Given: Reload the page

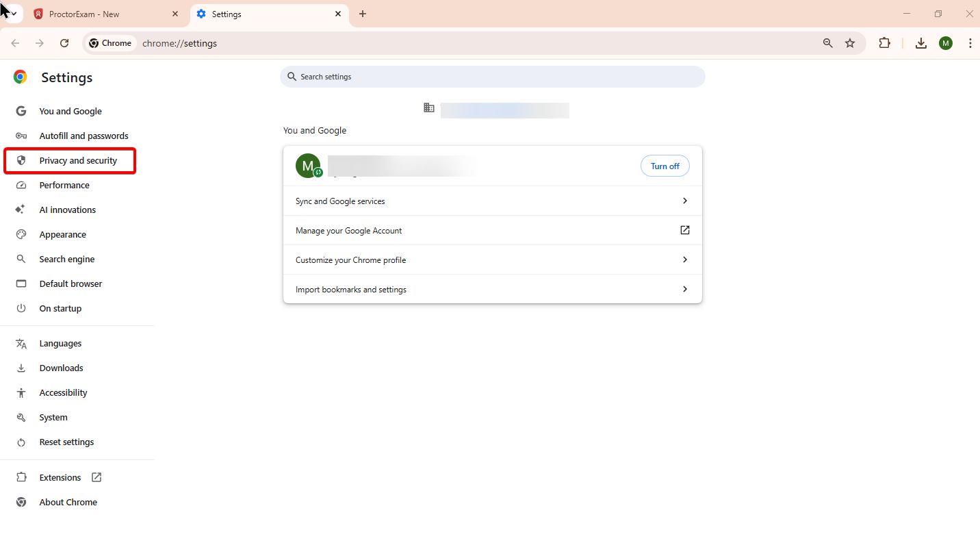Looking at the screenshot, I should coord(64,43).
